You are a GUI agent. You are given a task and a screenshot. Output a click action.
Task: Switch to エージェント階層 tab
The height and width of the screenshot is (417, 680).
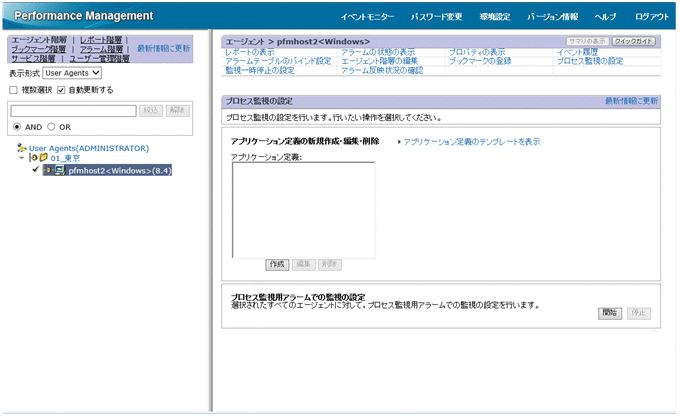(x=39, y=40)
